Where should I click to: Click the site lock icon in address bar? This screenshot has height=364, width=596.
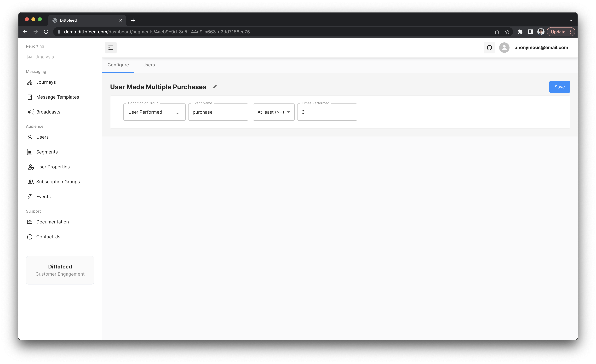59,32
